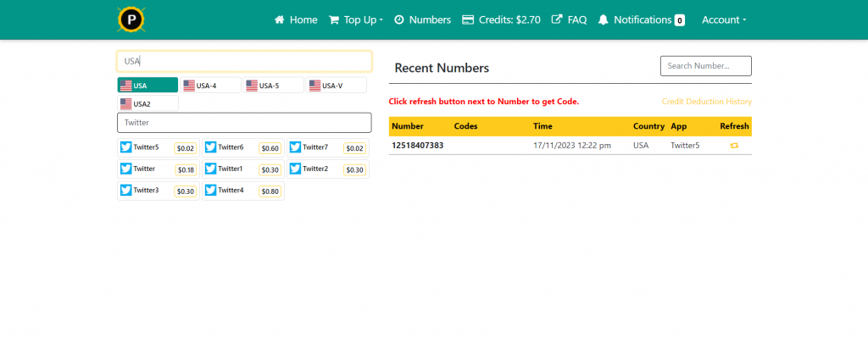This screenshot has height=338, width=868.
Task: Choose Twitter5 service
Action: point(159,147)
